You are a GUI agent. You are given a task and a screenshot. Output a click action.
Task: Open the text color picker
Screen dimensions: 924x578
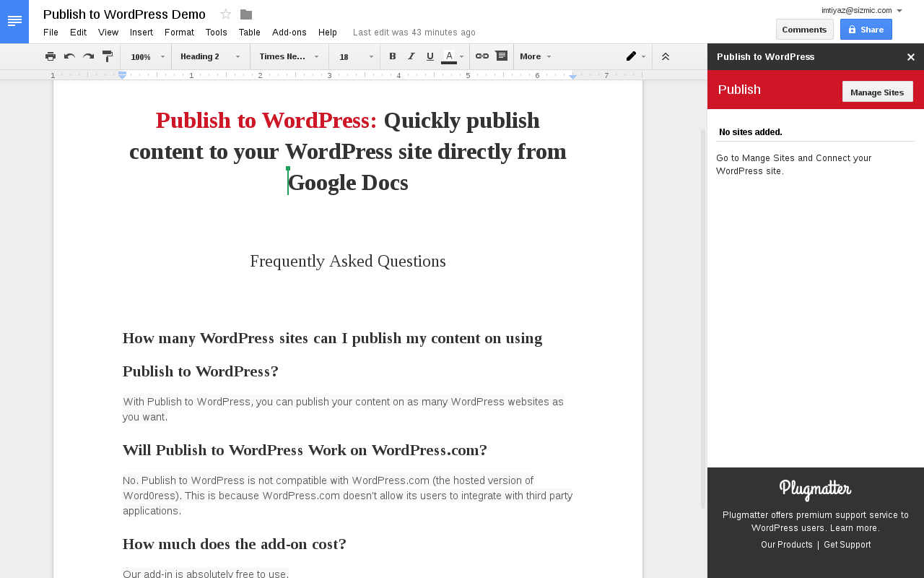click(453, 56)
